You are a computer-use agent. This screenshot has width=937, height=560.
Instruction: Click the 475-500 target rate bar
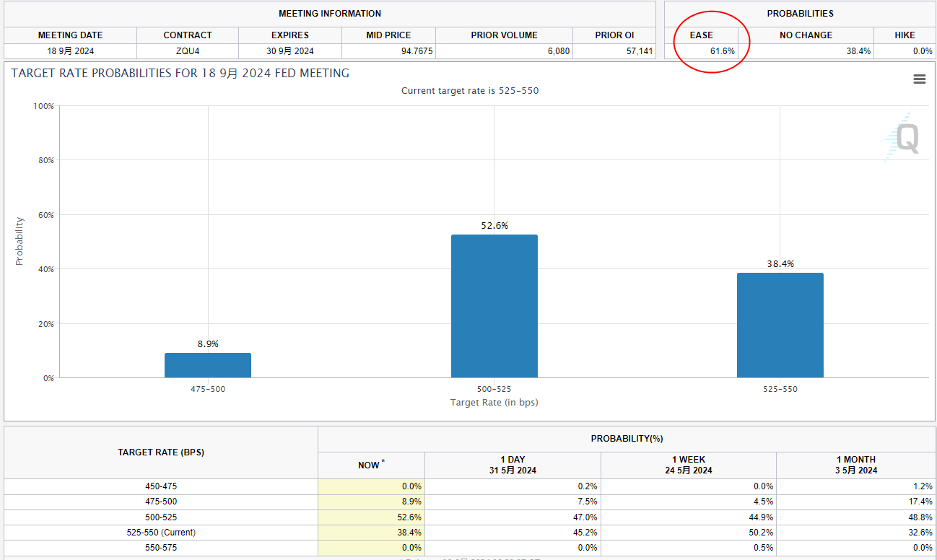tap(208, 365)
